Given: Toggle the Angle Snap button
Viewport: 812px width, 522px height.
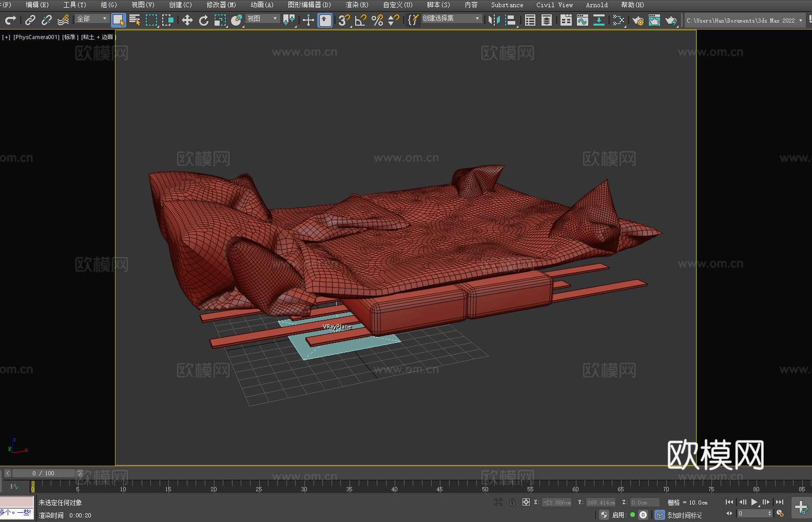Looking at the screenshot, I should click(x=360, y=20).
